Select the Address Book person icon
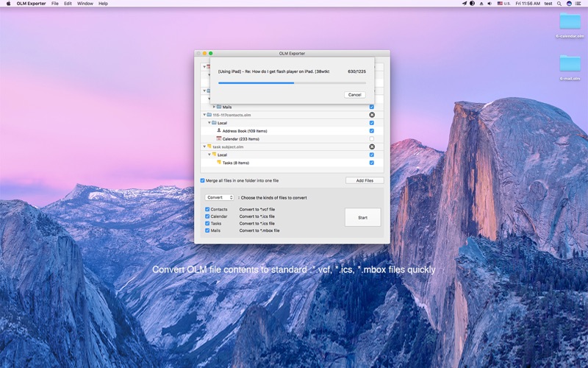The image size is (588, 368). 219,131
